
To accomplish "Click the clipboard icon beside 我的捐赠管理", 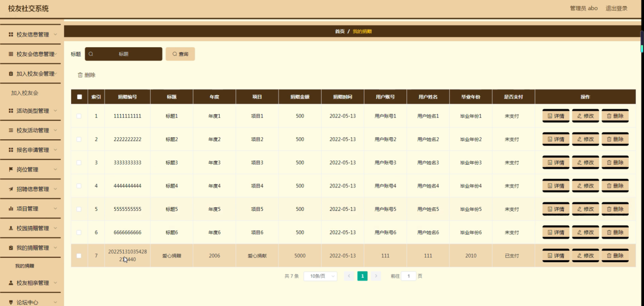I will click(11, 248).
